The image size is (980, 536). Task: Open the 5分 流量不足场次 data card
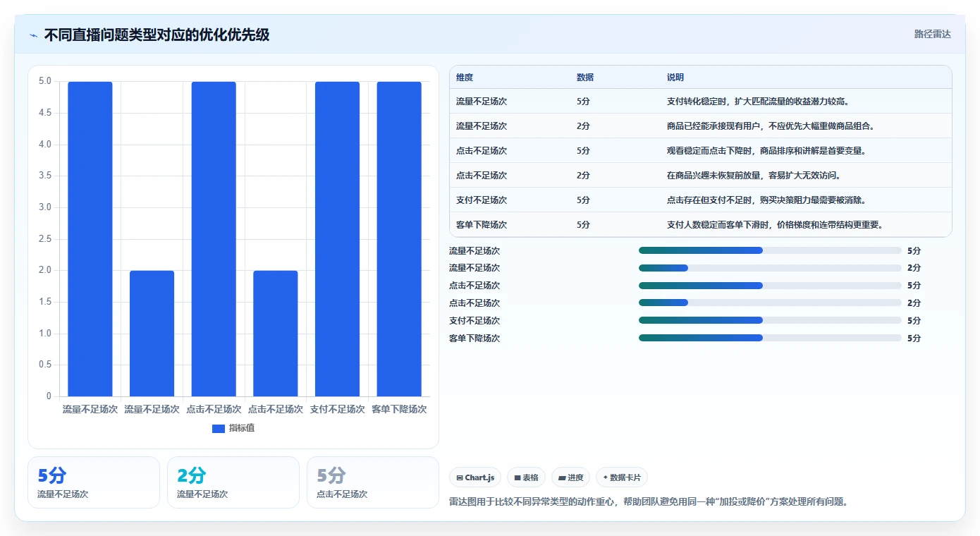pos(94,482)
